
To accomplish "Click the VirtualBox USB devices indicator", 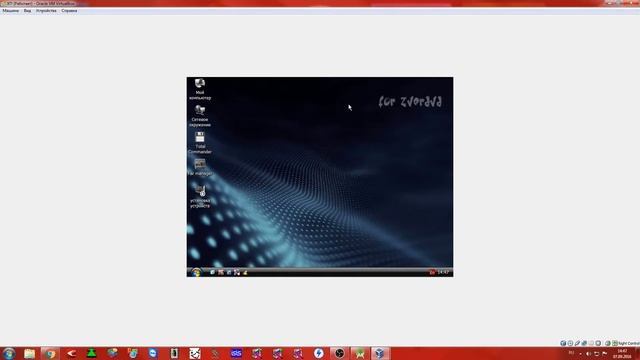I will click(577, 343).
